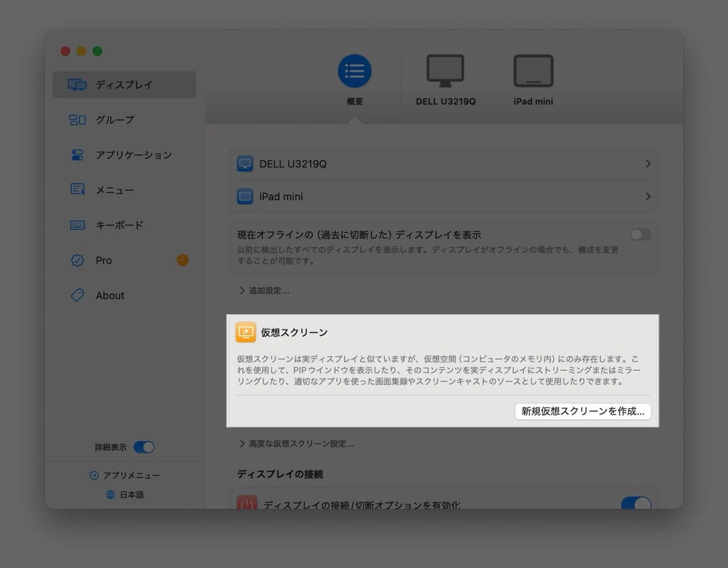Click the globe icon beside 日本語
728x568 pixels.
110,495
